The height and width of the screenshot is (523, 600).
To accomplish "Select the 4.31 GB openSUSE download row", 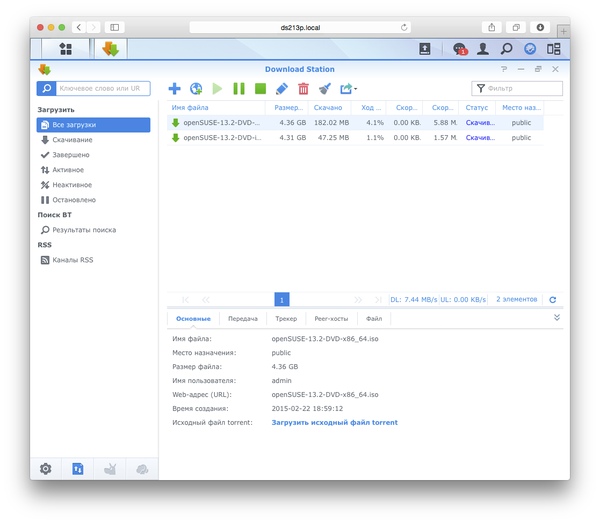I will coord(355,137).
